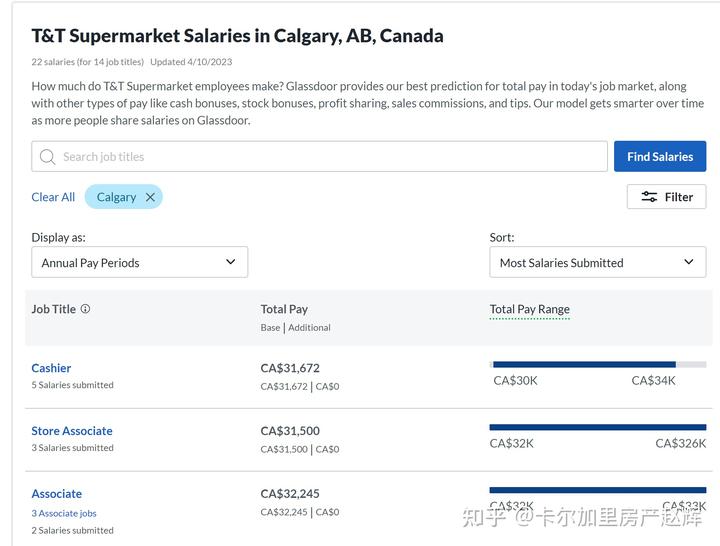Click the Total Pay Range header
The width and height of the screenshot is (720, 546).
pos(529,309)
